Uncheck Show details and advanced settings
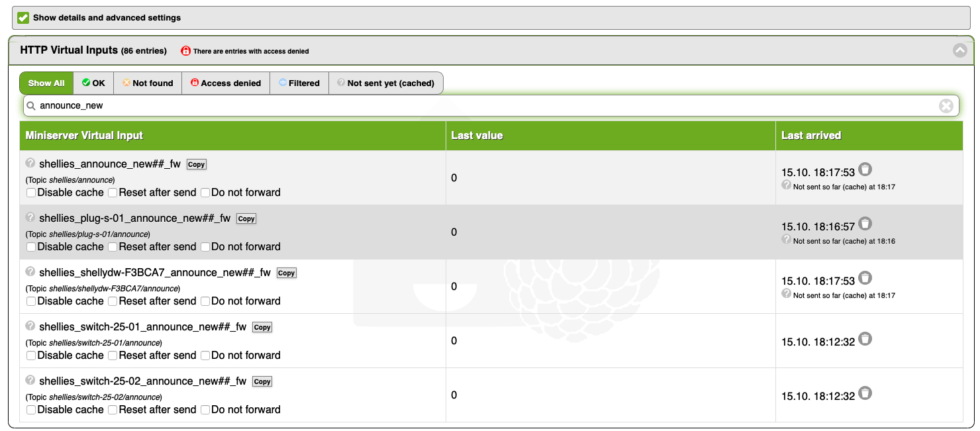 click(23, 18)
